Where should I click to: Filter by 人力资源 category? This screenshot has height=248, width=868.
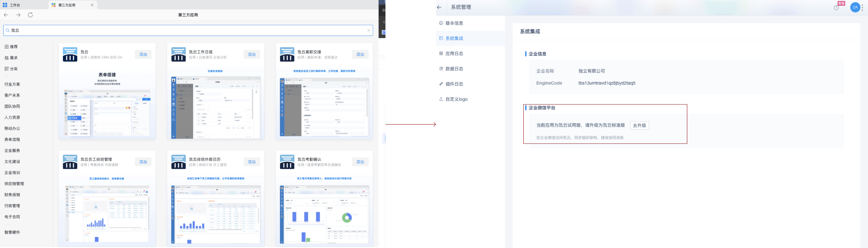click(12, 117)
